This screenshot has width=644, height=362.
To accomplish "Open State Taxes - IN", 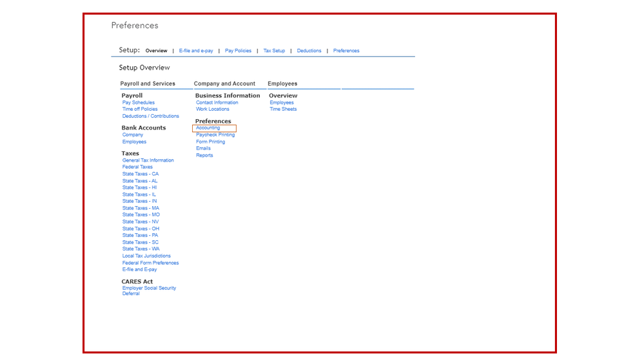I will pyautogui.click(x=139, y=201).
